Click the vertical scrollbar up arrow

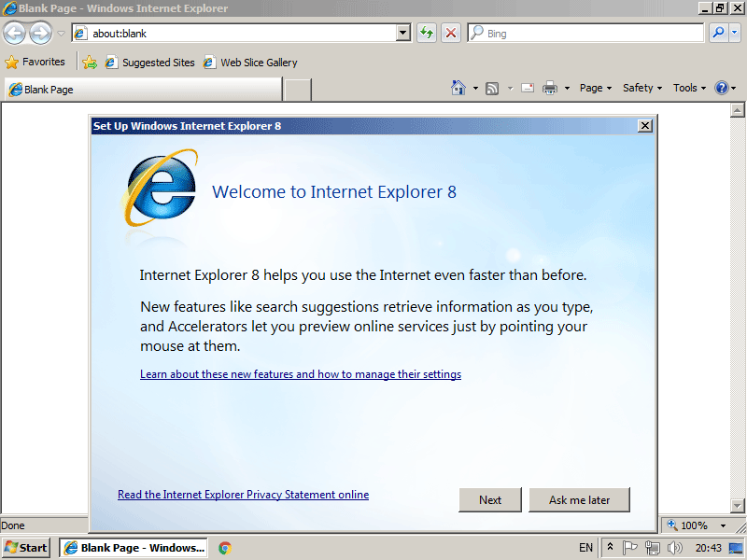click(x=738, y=110)
